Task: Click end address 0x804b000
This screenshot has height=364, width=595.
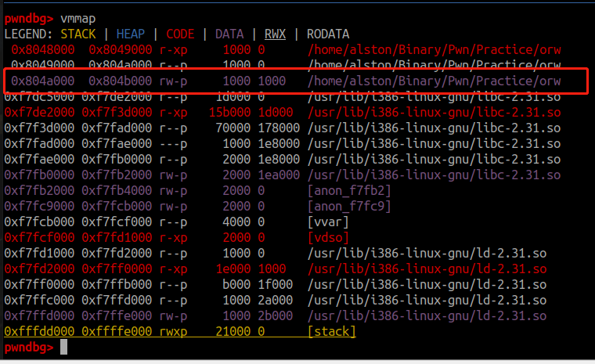Action: point(121,81)
